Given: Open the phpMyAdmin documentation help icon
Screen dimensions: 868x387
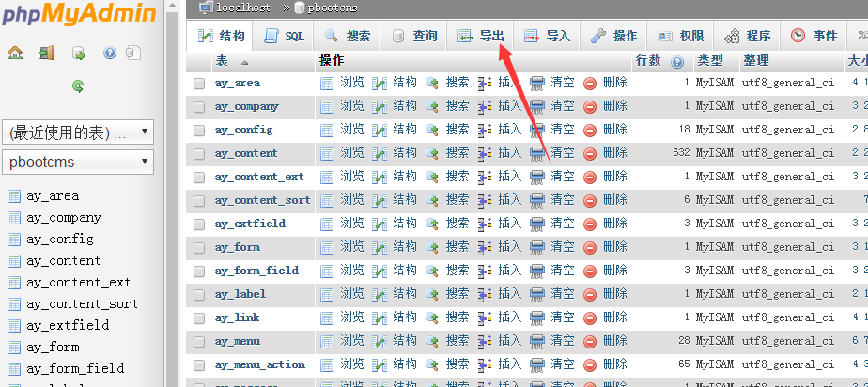Looking at the screenshot, I should point(110,54).
